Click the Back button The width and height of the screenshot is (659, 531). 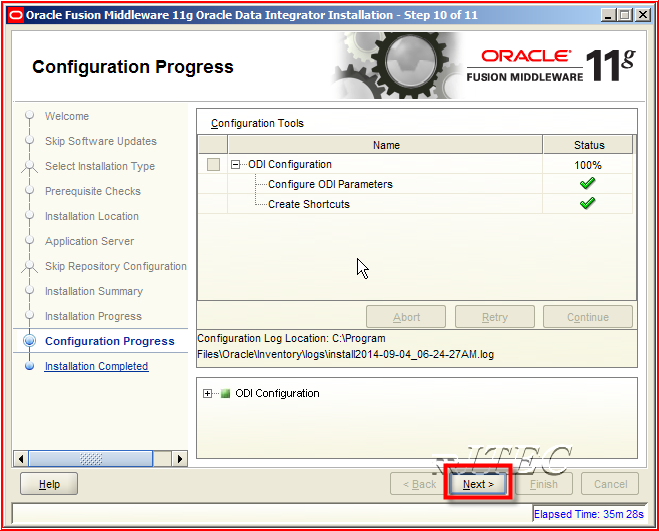pos(419,484)
